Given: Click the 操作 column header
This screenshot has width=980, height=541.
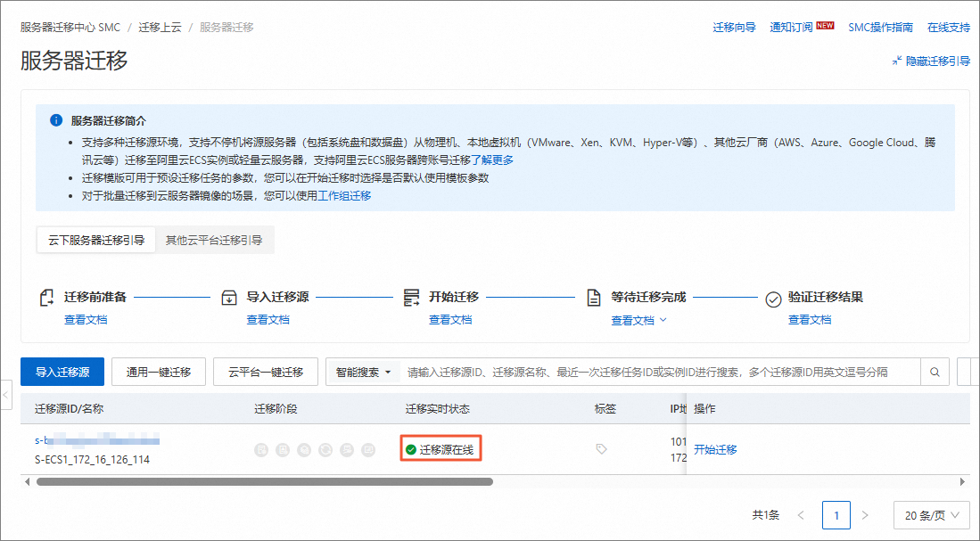Looking at the screenshot, I should coord(704,408).
